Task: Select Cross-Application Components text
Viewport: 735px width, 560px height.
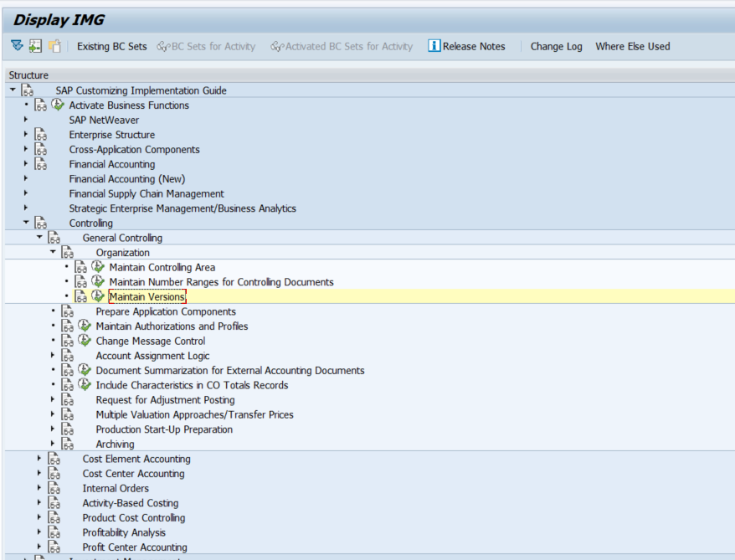Action: 134,150
